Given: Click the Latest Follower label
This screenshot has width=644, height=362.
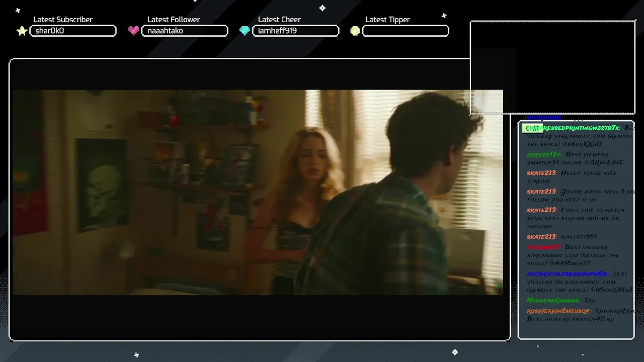Looking at the screenshot, I should 174,20.
